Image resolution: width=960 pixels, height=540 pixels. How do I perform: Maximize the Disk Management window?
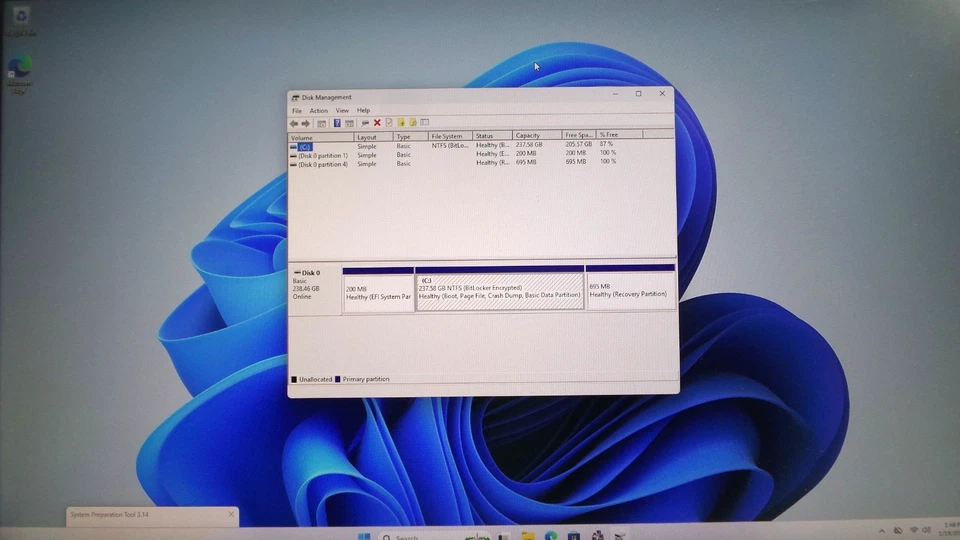point(639,94)
